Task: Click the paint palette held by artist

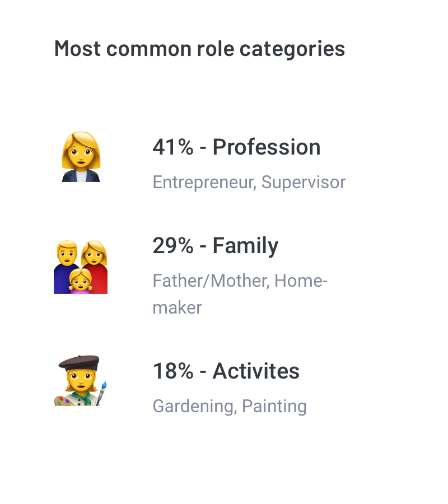Action: pyautogui.click(x=62, y=400)
